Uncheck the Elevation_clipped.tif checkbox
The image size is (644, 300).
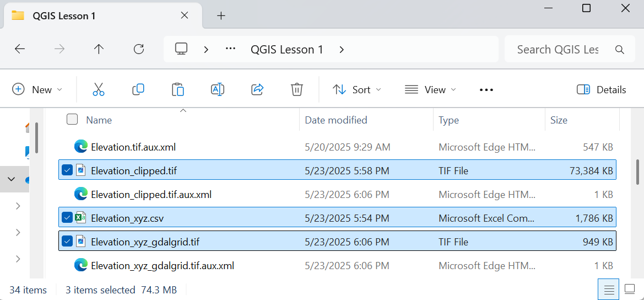pos(67,170)
